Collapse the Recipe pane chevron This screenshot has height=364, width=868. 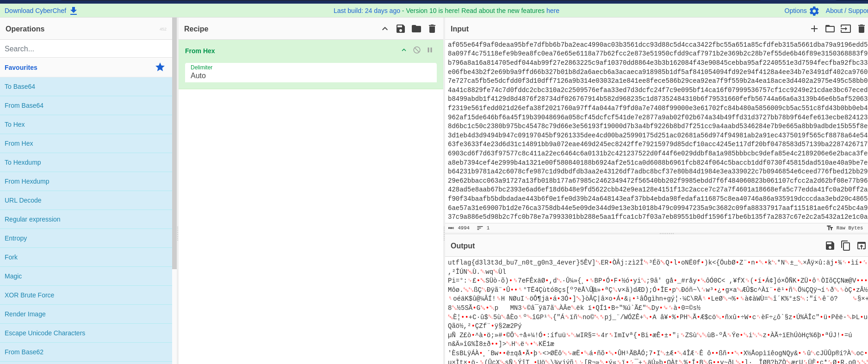(385, 29)
